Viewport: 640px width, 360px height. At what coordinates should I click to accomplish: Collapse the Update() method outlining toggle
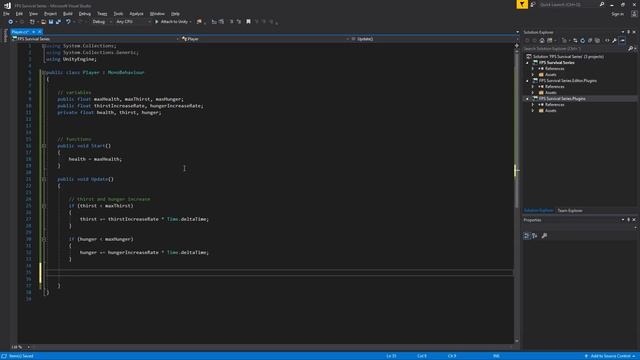(44, 179)
